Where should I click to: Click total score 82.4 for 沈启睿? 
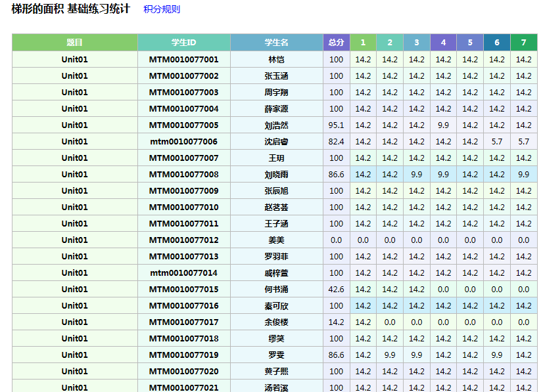click(337, 142)
